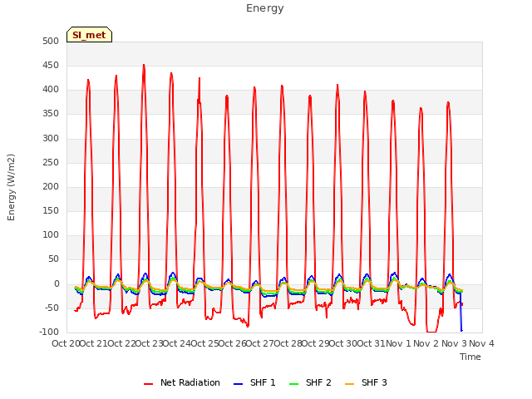Image resolution: width=532 pixels, height=399 pixels.
Task: Click the -50 y-axis tick label
Action: point(52,308)
